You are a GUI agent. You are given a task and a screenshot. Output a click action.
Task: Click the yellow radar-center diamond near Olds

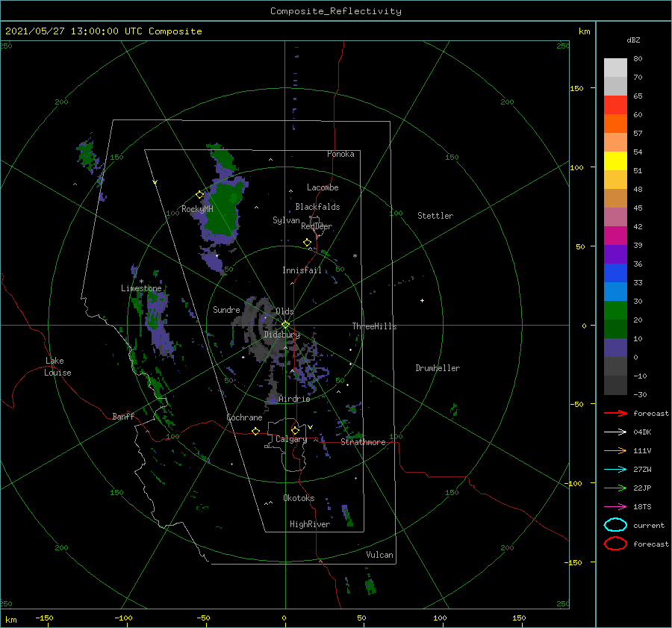285,325
